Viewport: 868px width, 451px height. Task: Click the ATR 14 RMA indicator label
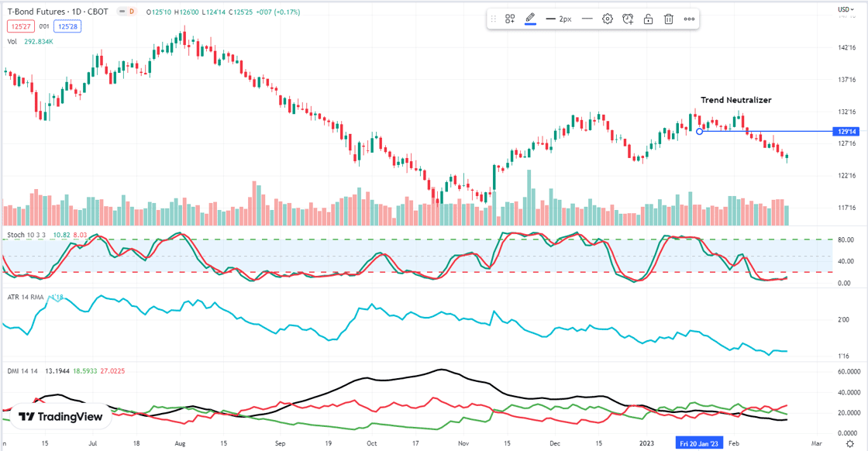(26, 297)
